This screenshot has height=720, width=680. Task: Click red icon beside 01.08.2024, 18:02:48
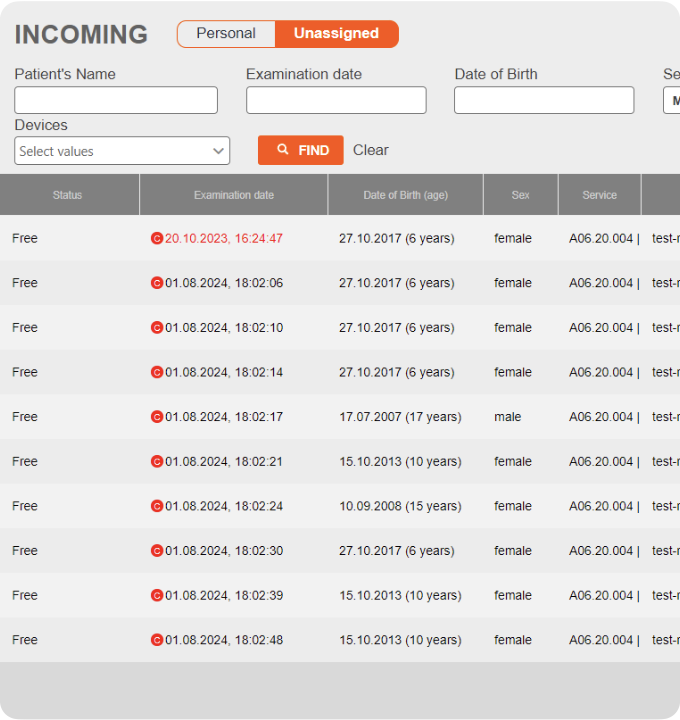(156, 640)
